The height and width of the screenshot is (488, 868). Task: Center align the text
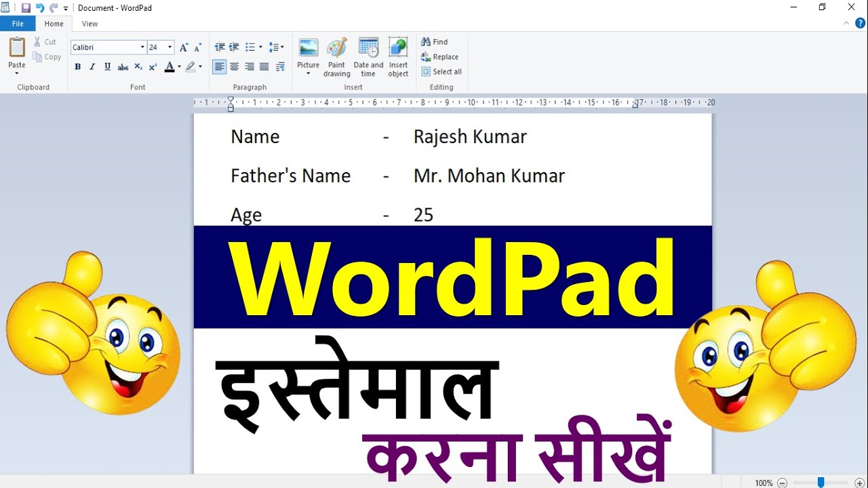(x=234, y=66)
